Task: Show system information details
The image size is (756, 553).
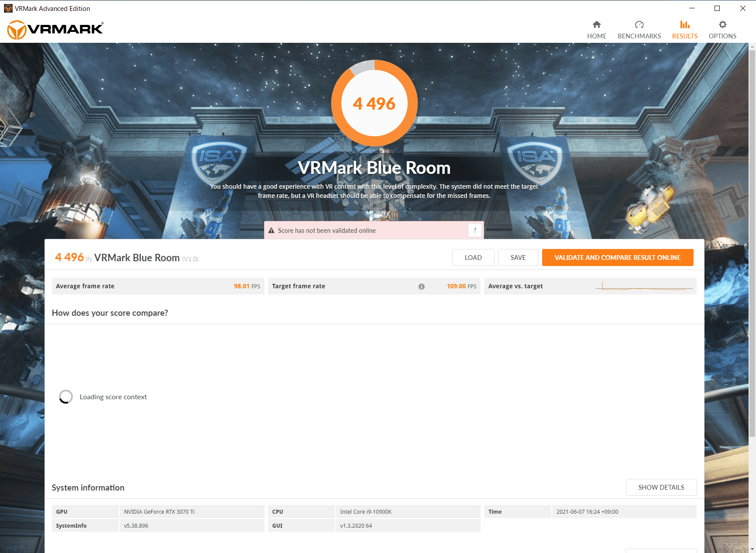Action: click(x=661, y=487)
